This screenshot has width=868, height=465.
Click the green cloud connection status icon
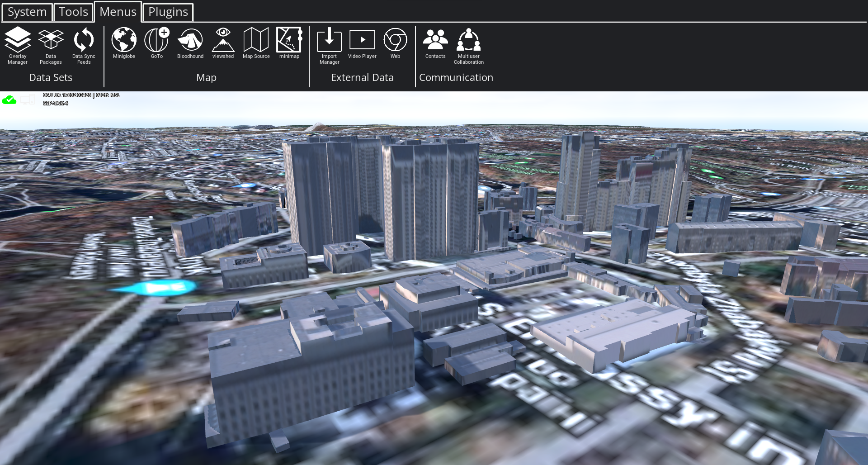[x=9, y=100]
